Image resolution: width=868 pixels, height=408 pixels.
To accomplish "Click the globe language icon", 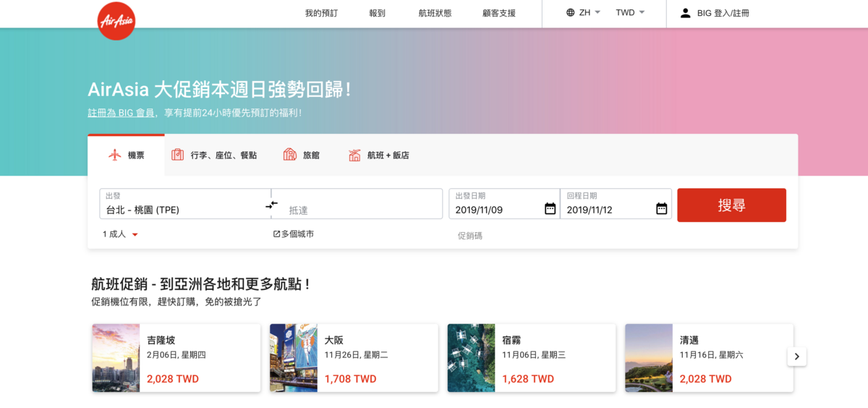I will (x=571, y=12).
